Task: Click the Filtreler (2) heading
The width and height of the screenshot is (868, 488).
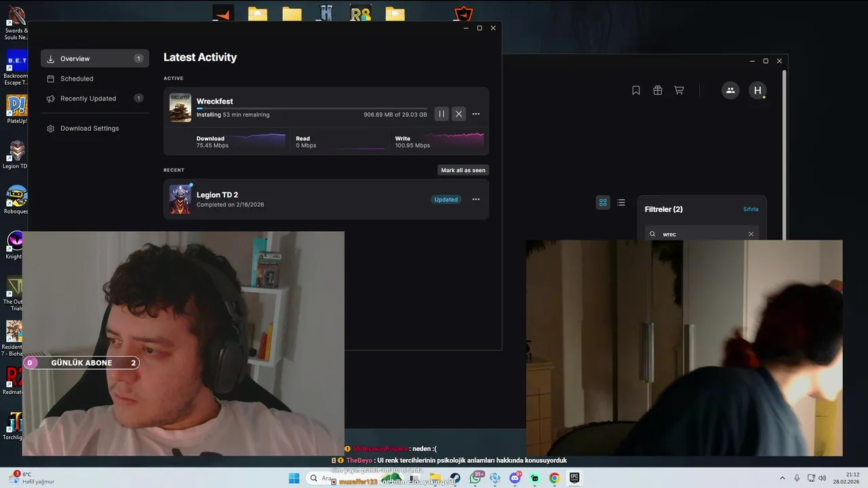Action: tap(664, 209)
